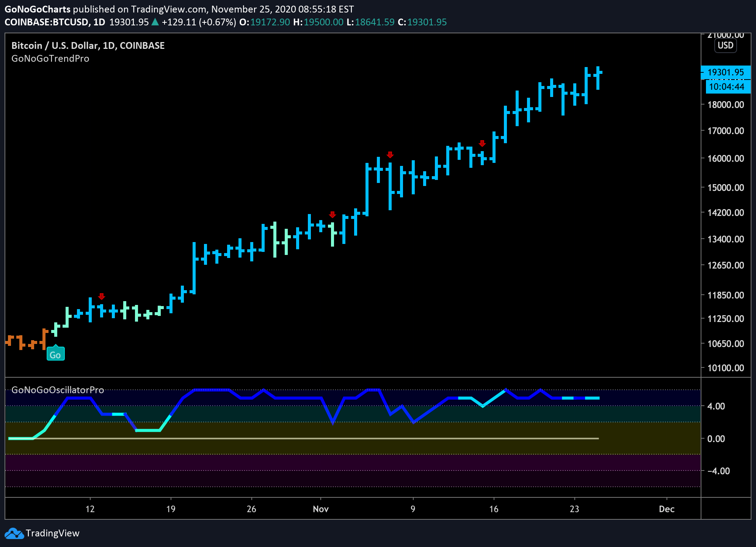
Task: Click the COINBASE:BTCUSD symbol text
Action: coord(46,22)
